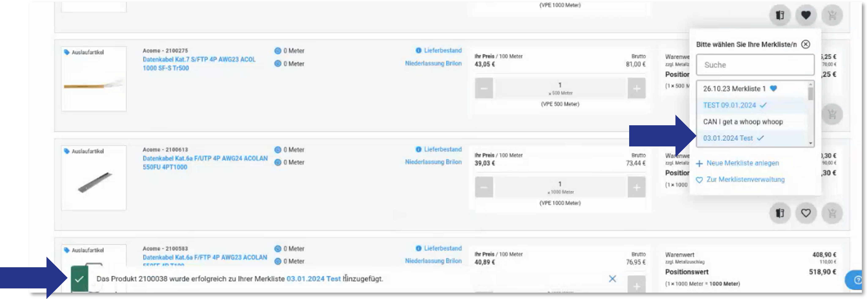868x299 pixels.
Task: Click quantity field of product 2100613
Action: click(x=560, y=187)
